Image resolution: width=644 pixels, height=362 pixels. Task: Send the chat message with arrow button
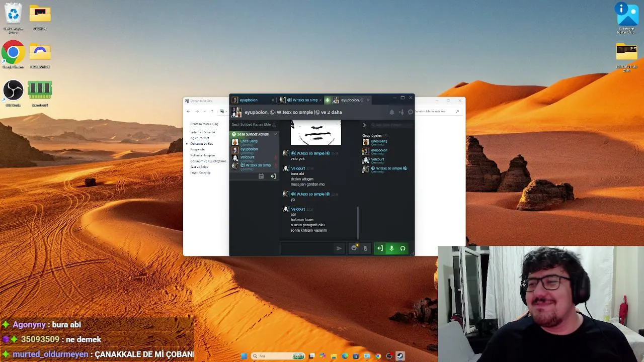[x=339, y=248]
